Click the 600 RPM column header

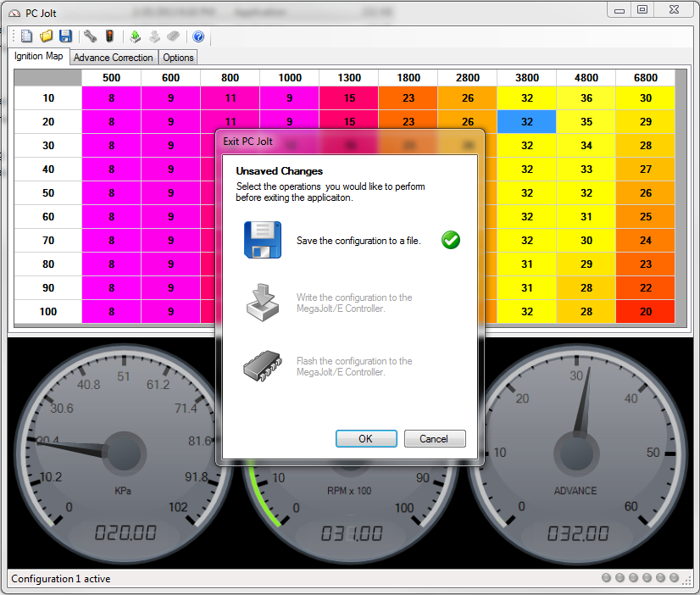170,78
